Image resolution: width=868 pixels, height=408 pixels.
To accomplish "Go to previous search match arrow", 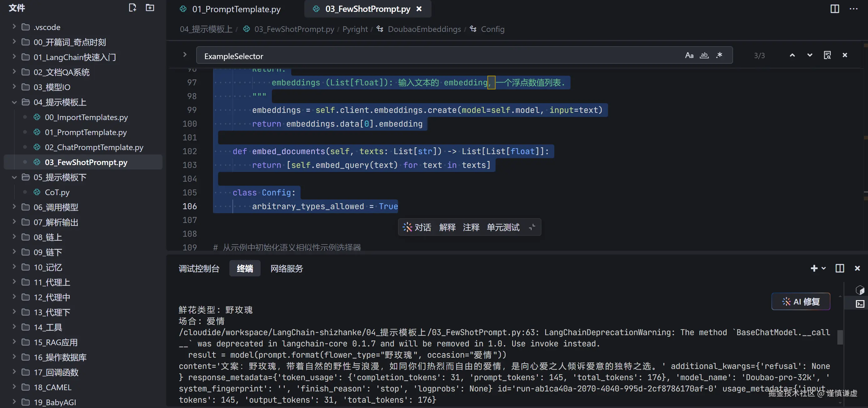I will pyautogui.click(x=792, y=55).
